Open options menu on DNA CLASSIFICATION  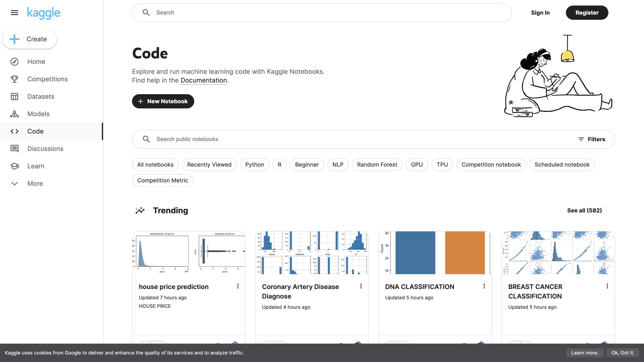[x=484, y=286]
